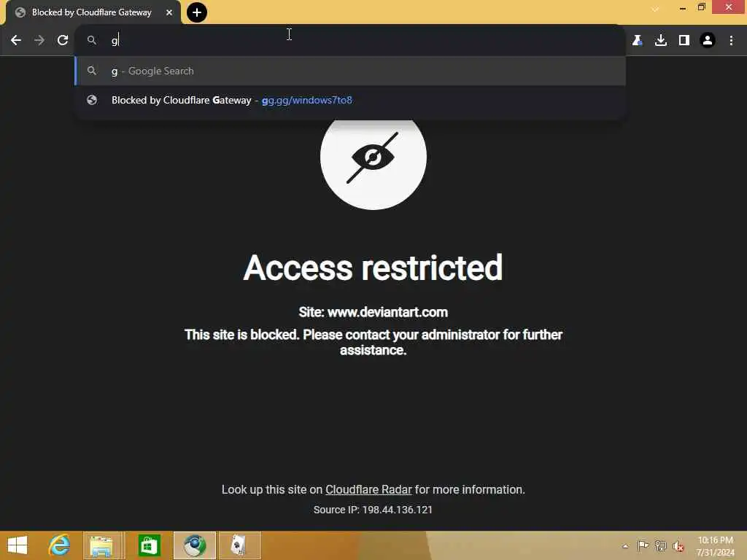Open the Windows Store taskbar icon
The width and height of the screenshot is (747, 560).
(x=149, y=545)
